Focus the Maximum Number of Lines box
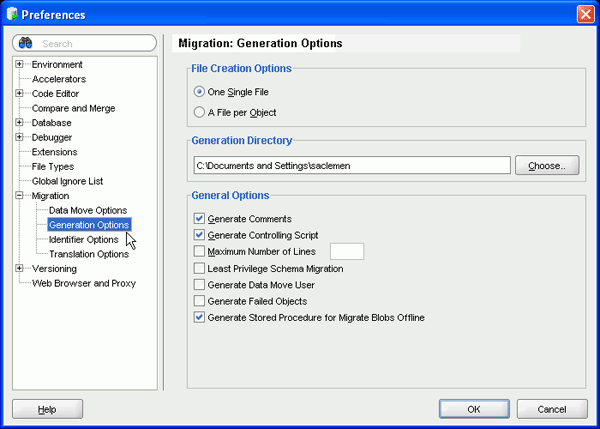Screen dimensions: 600x429 click(x=346, y=251)
